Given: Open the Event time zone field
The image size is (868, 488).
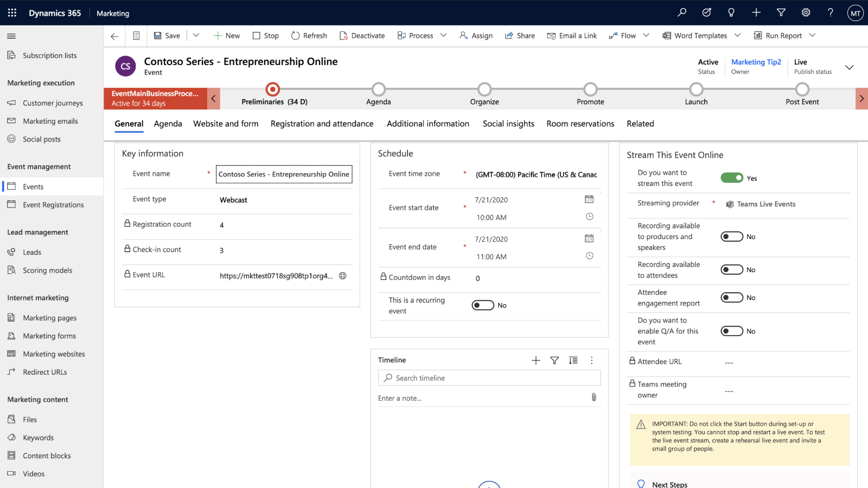Looking at the screenshot, I should coord(536,175).
